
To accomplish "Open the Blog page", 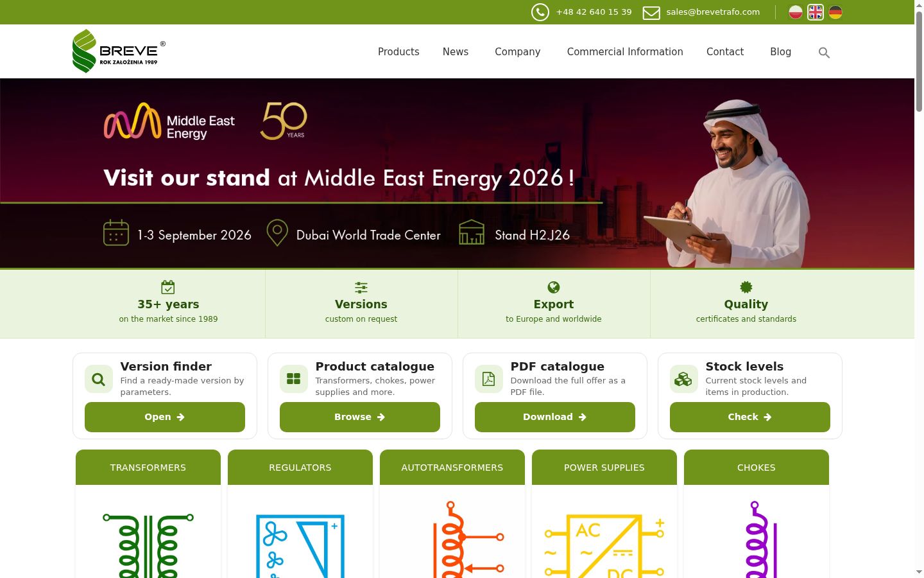I will click(x=781, y=52).
